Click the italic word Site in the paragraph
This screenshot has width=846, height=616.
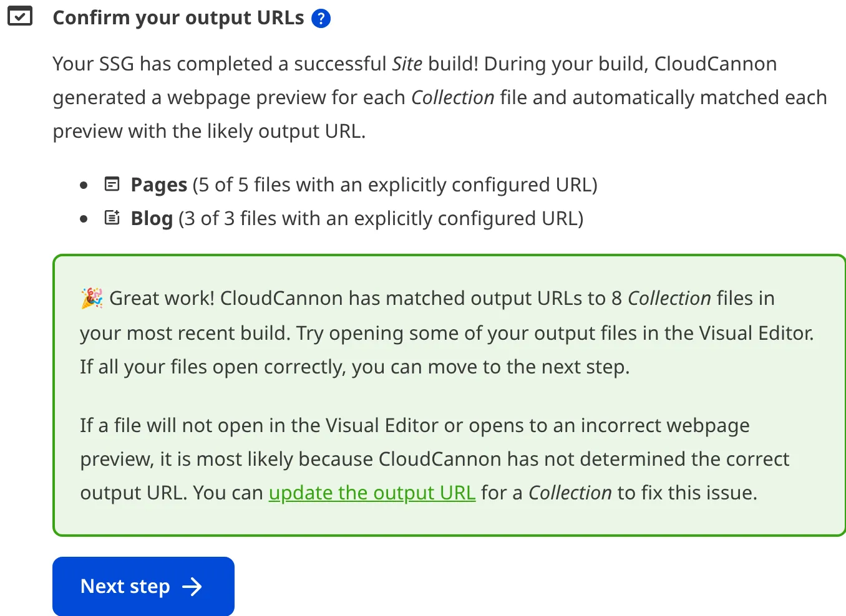coord(407,63)
